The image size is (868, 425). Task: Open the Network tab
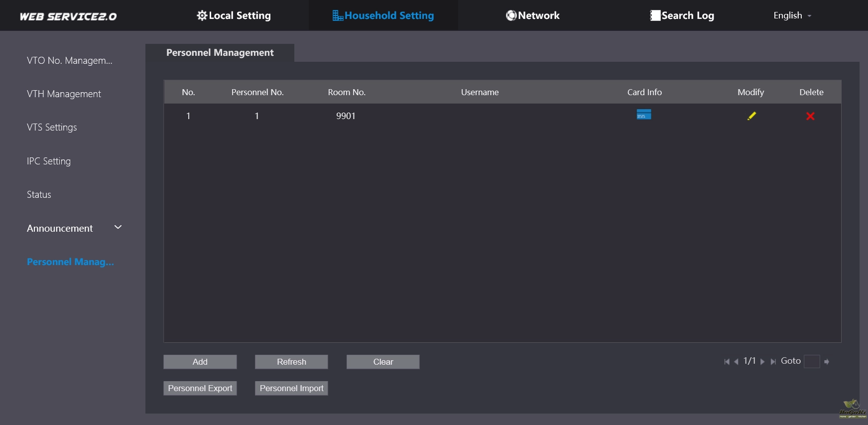coord(532,15)
